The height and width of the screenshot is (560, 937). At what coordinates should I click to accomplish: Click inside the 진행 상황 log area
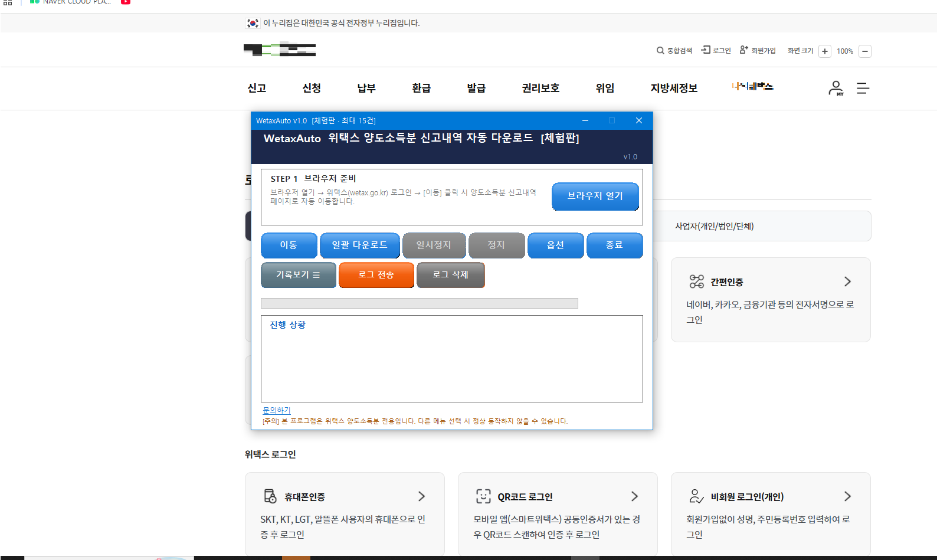pos(451,359)
